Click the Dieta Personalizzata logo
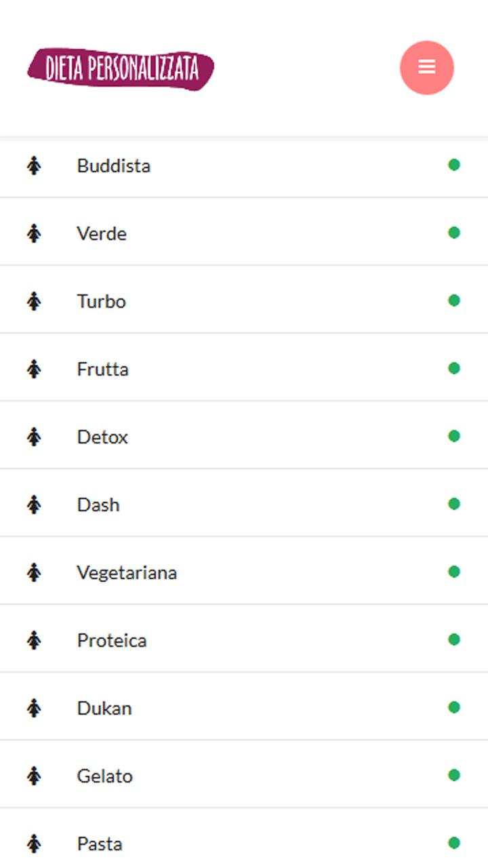The width and height of the screenshot is (488, 868). pyautogui.click(x=121, y=68)
